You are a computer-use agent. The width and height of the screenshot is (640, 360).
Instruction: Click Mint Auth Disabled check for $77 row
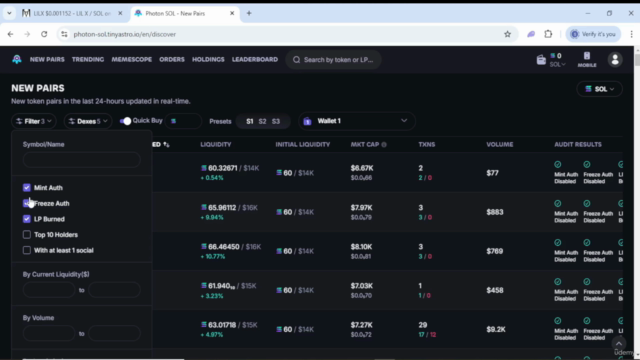pyautogui.click(x=558, y=164)
